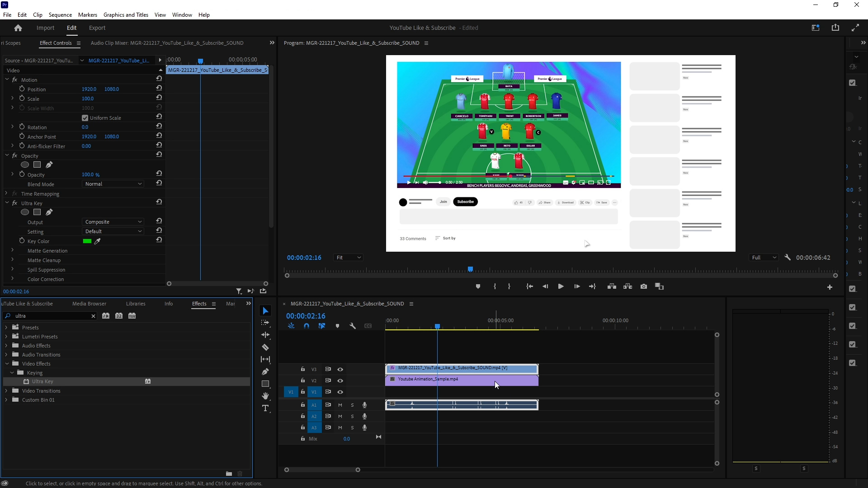Clear the ultra search text in Effects panel
The image size is (868, 488).
93,316
